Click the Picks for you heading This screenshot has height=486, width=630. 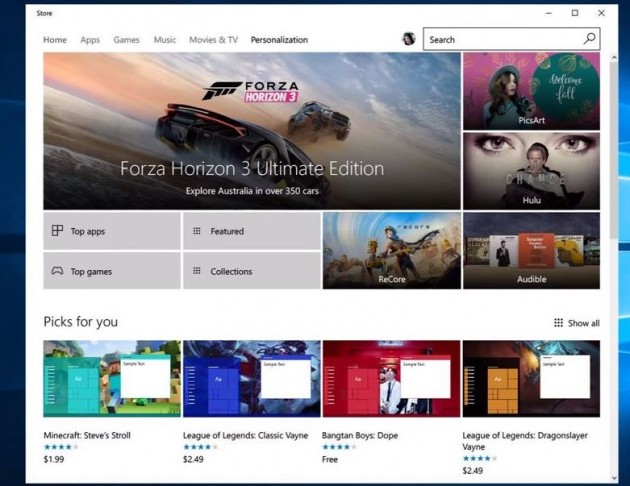click(81, 322)
